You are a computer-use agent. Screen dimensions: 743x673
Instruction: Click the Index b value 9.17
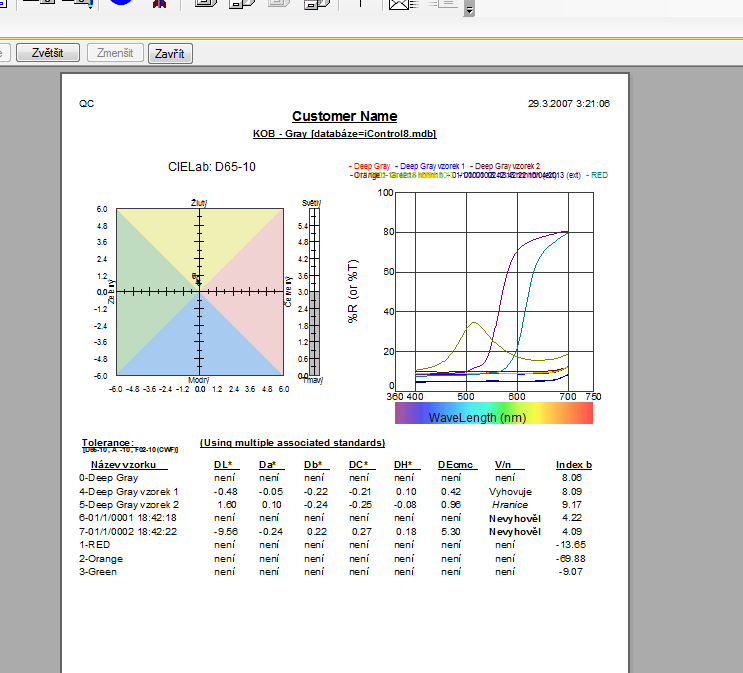coord(572,505)
